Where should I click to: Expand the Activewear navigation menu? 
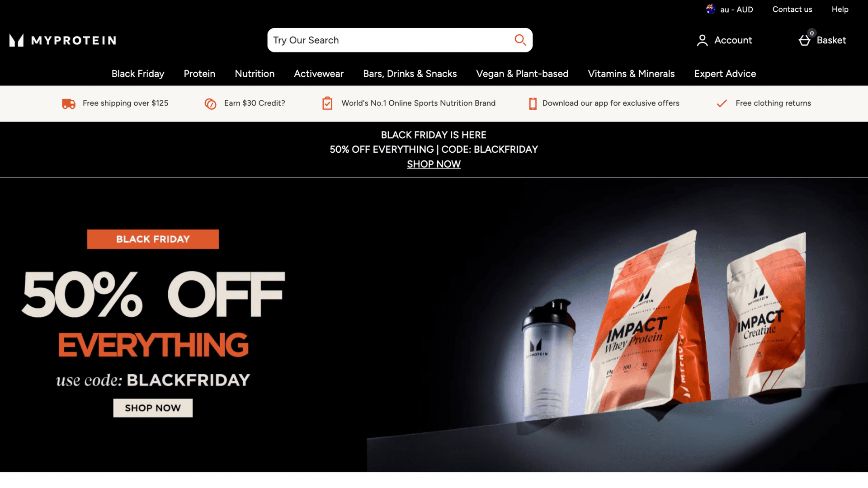(319, 74)
